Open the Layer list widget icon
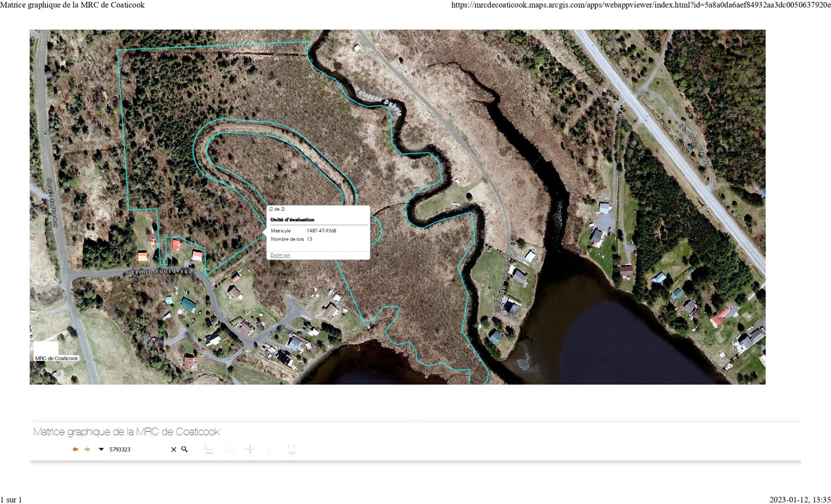The image size is (831, 504). coord(229,449)
